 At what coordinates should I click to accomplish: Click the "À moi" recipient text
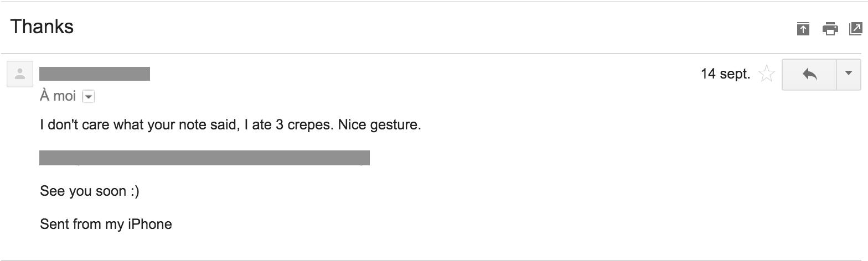pyautogui.click(x=58, y=96)
